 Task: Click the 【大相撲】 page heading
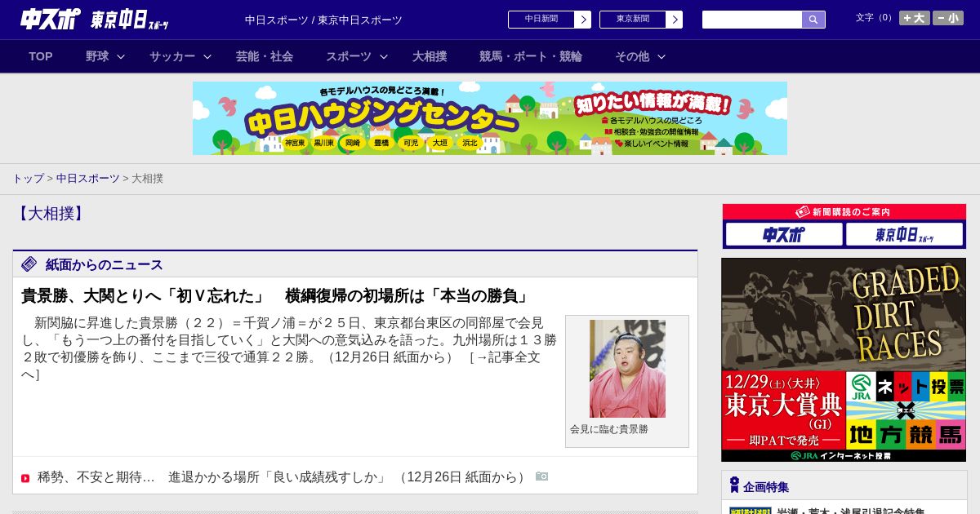(51, 214)
